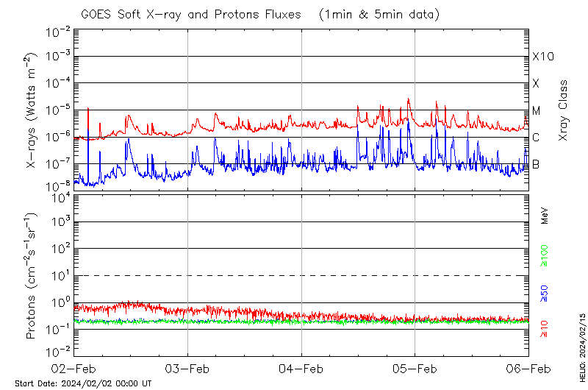The width and height of the screenshot is (588, 390).
Task: Click the 05-Feb time axis label
Action: [415, 368]
